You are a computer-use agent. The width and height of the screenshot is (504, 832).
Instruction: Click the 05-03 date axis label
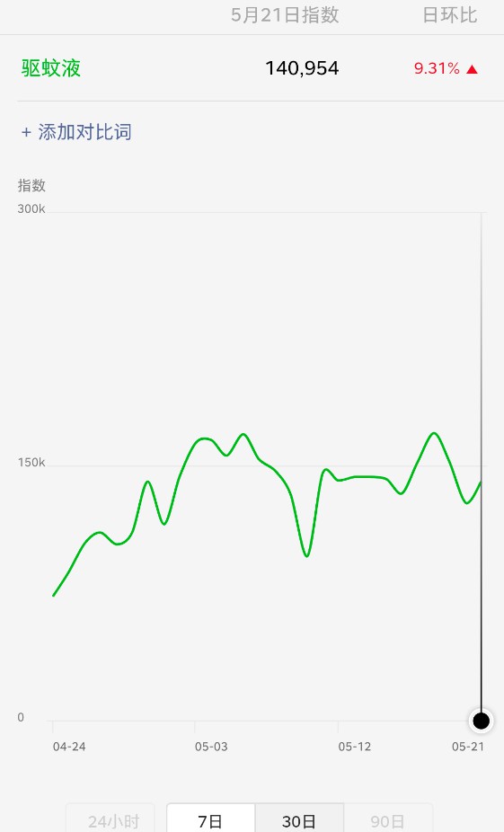pyautogui.click(x=211, y=747)
